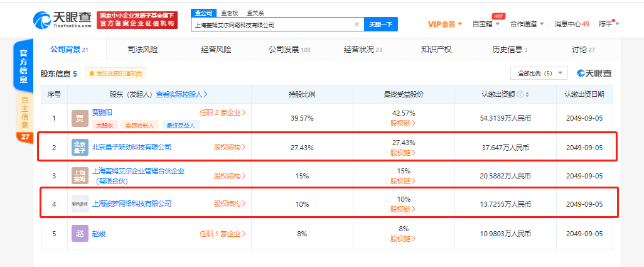This screenshot has height=267, width=644.
Task: Open shareholder 贾鹏阳 profile link
Action: pos(102,112)
